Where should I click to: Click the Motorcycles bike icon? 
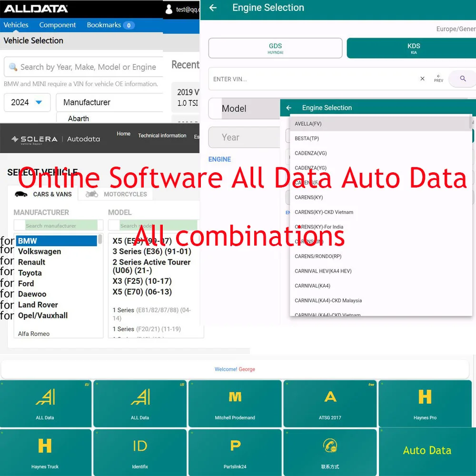pos(92,194)
